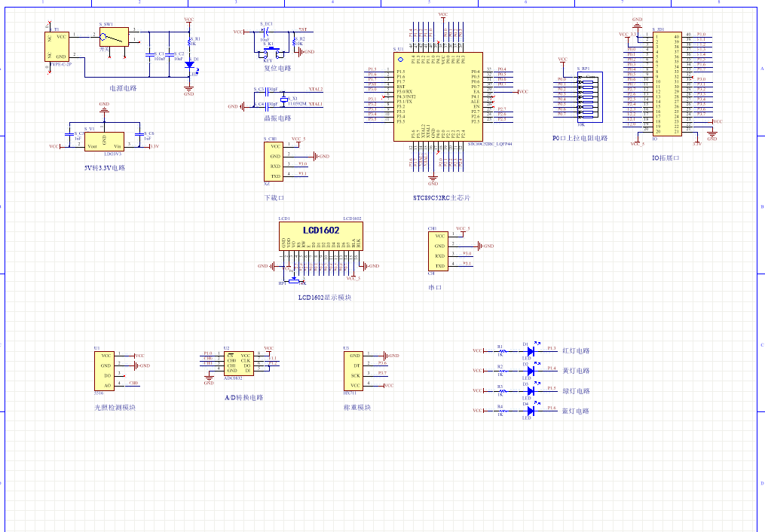This screenshot has width=765, height=532.
Task: Select resistor R3 in the green light circuit
Action: (x=500, y=390)
